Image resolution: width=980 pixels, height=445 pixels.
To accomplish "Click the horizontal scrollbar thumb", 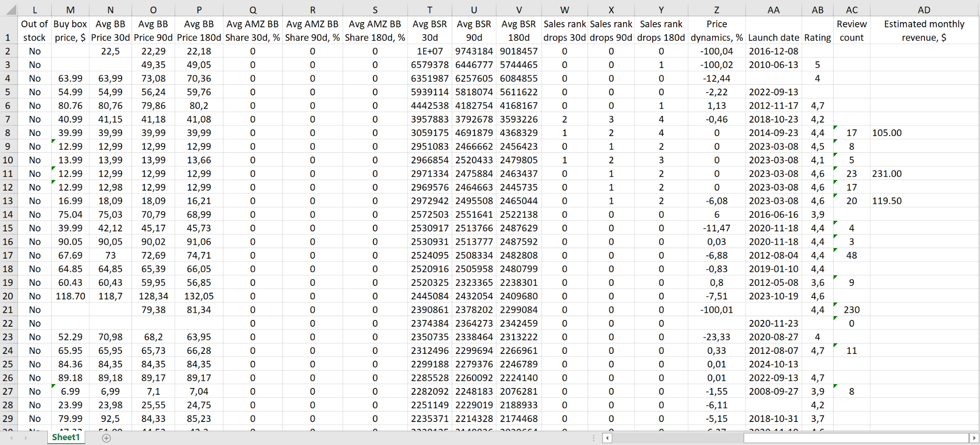I will pos(857,437).
